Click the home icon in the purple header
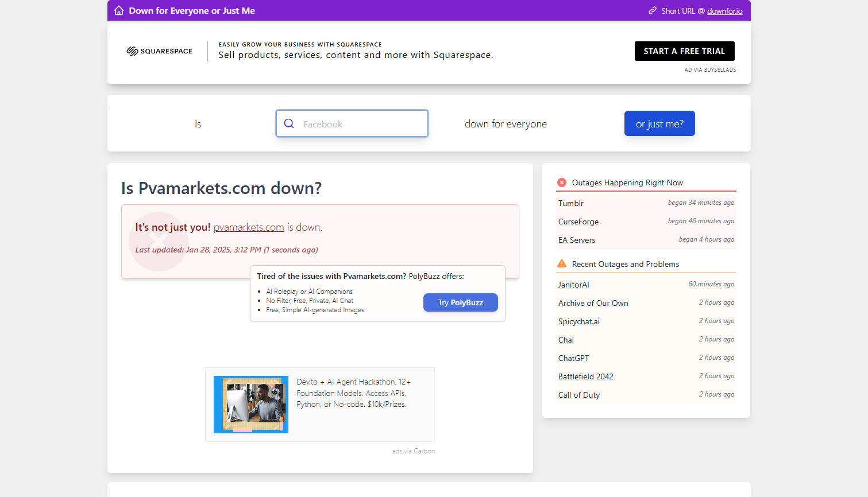868x497 pixels. coord(119,11)
